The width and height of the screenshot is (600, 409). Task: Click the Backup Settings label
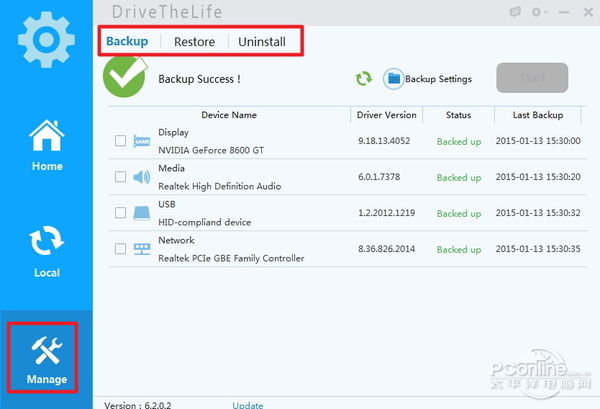(439, 79)
